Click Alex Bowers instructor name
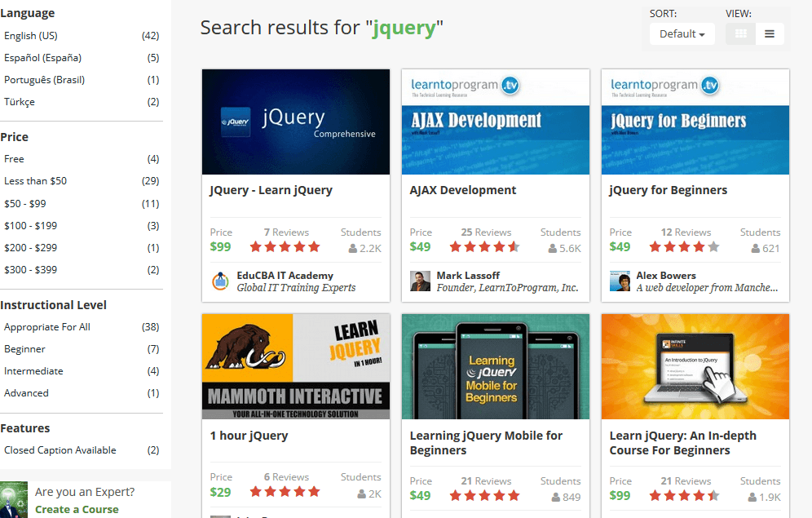812x518 pixels. coord(666,276)
